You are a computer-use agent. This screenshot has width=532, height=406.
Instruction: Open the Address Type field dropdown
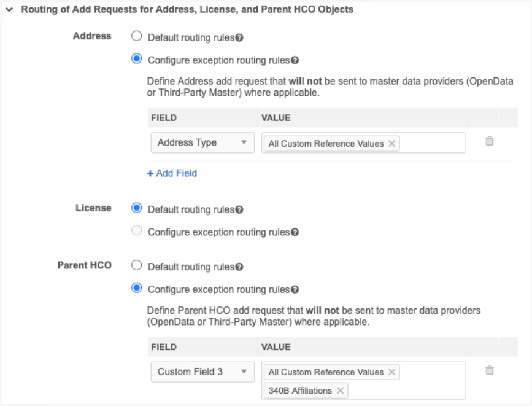pos(202,143)
